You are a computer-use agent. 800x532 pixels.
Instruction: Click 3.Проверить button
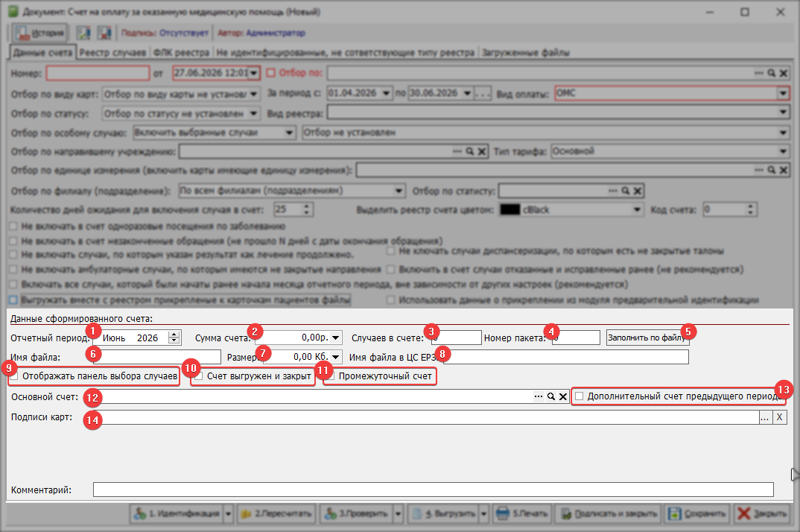click(356, 513)
